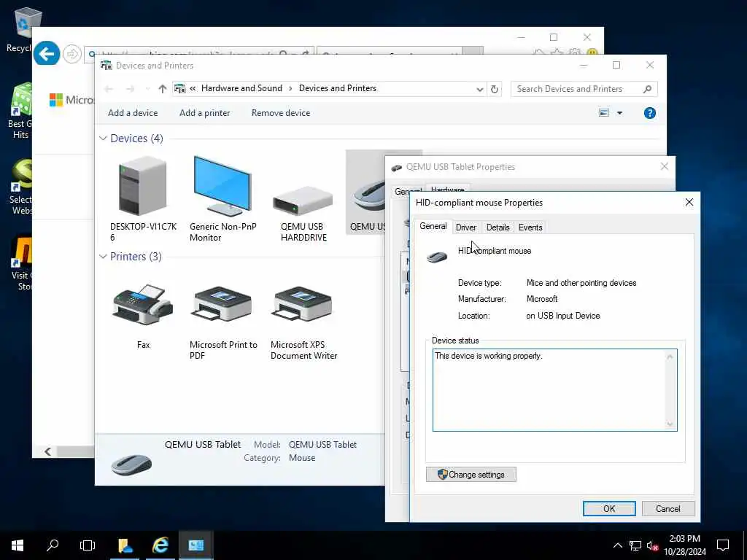The image size is (747, 560).
Task: Click the refresh button in address bar
Action: 495,89
